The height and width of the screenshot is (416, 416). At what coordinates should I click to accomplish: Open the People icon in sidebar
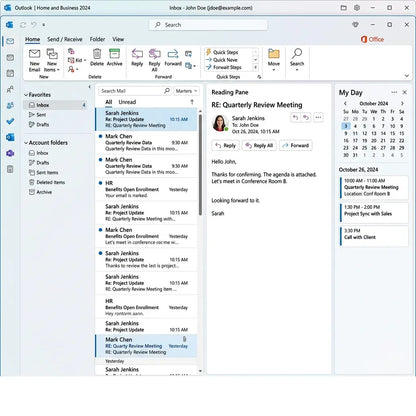pos(10,89)
